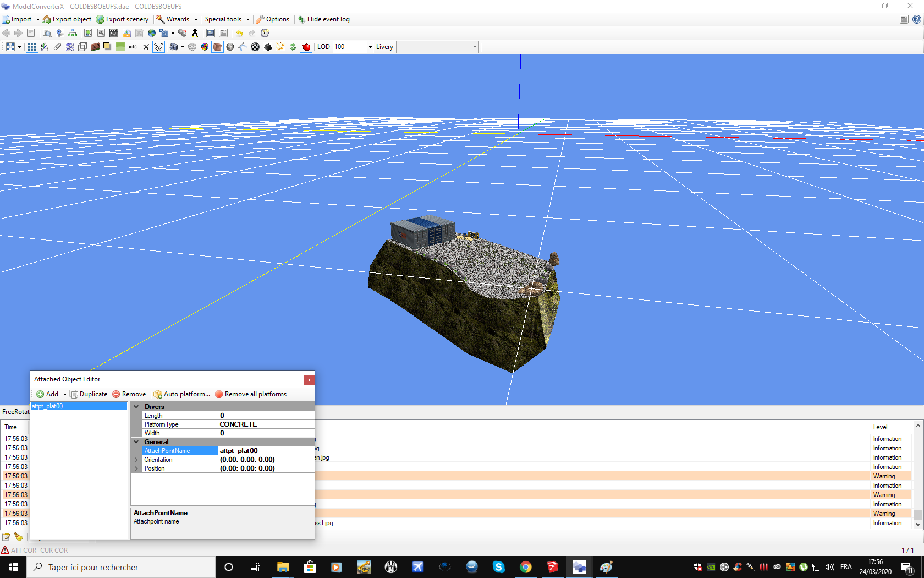Click the event log vertical scrollbar thumb
Image resolution: width=924 pixels, height=578 pixels.
(918, 515)
